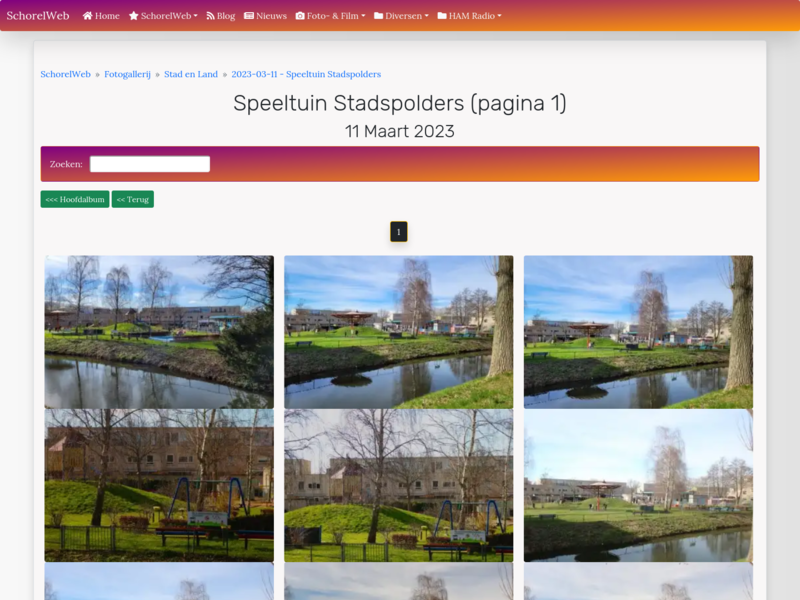This screenshot has height=600, width=800.
Task: Open first-row left photo of canal and dark trees
Action: 159,332
